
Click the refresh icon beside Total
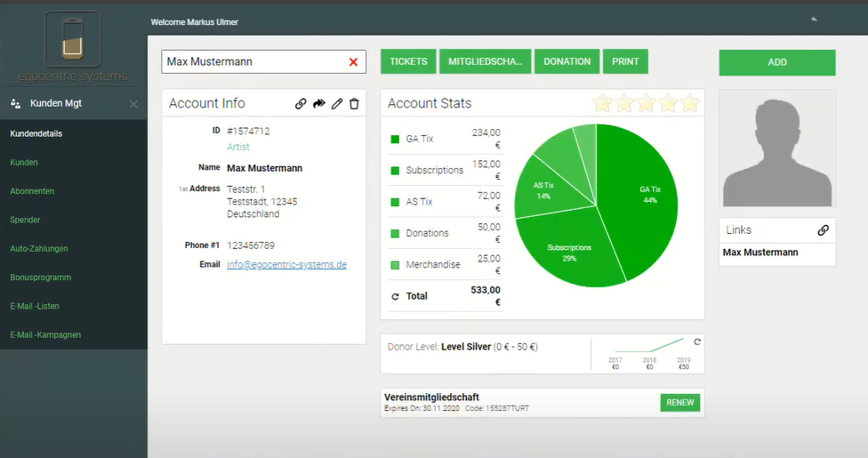pyautogui.click(x=395, y=296)
